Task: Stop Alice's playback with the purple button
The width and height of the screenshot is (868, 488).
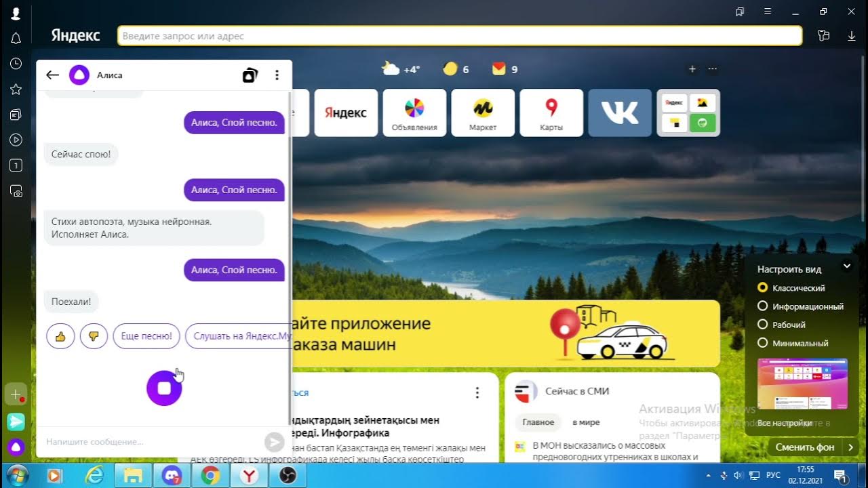Action: (164, 388)
